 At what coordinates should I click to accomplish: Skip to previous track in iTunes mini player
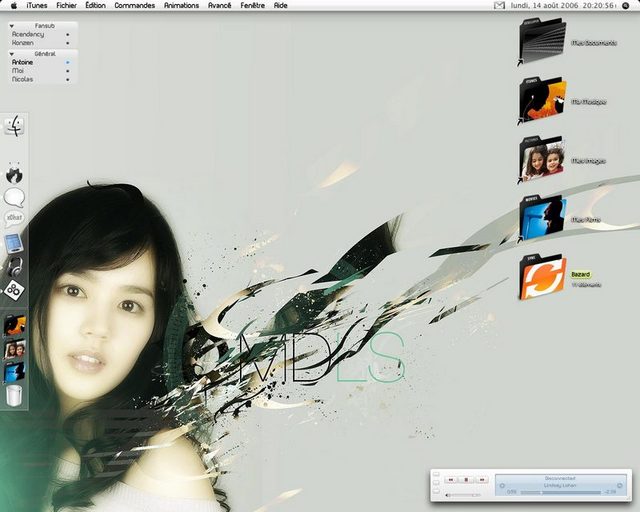pos(451,480)
